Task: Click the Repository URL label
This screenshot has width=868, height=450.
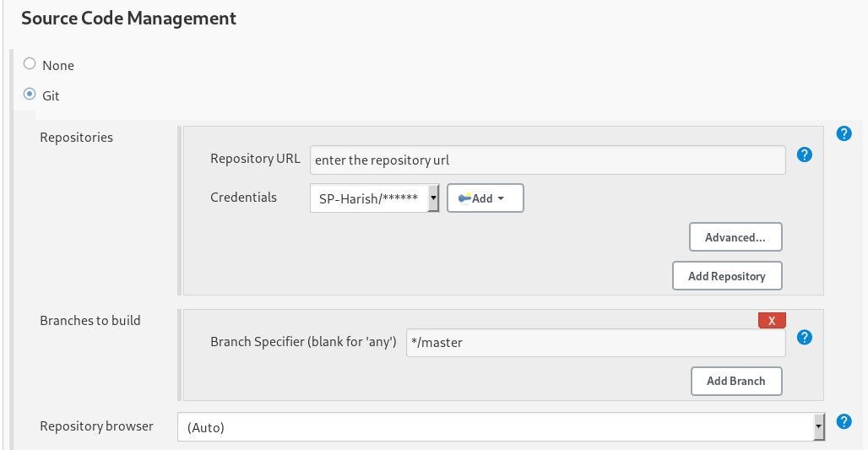Action: click(255, 158)
